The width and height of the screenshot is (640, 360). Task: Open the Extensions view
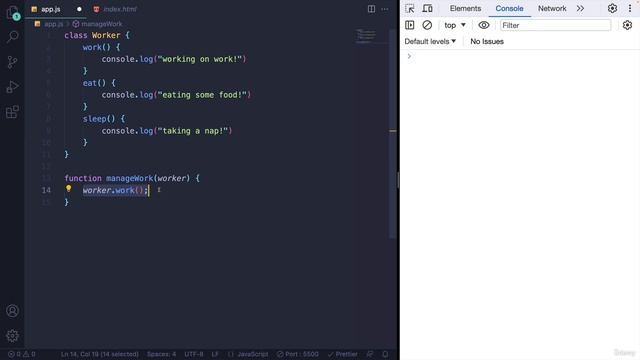click(x=12, y=112)
